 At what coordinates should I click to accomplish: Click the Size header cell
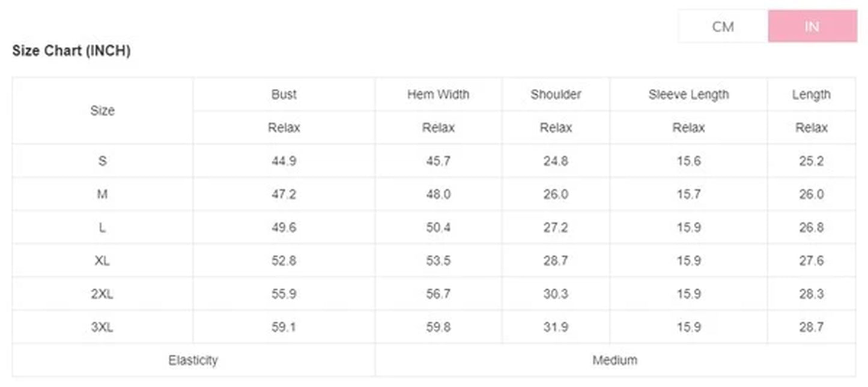(x=102, y=110)
